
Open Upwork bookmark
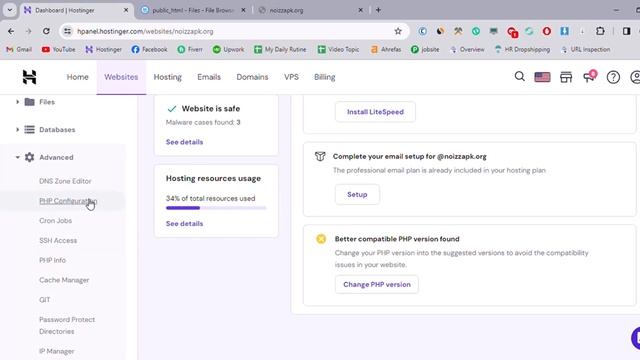click(228, 49)
